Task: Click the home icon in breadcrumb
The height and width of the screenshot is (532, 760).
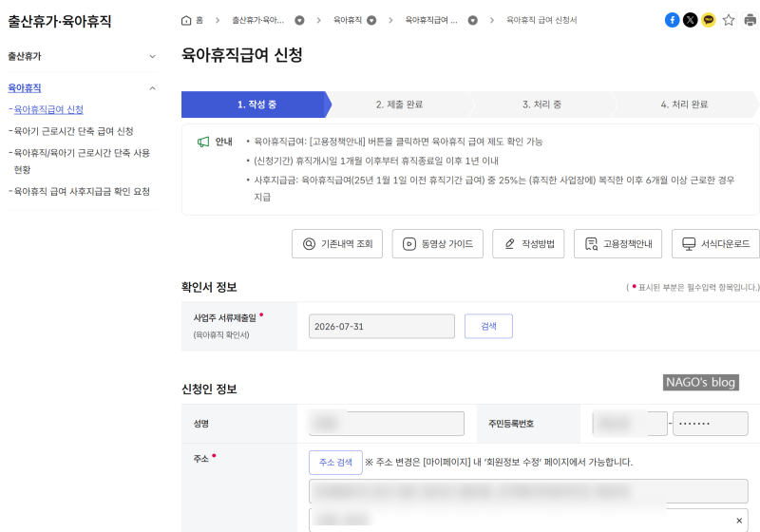Action: 186,20
